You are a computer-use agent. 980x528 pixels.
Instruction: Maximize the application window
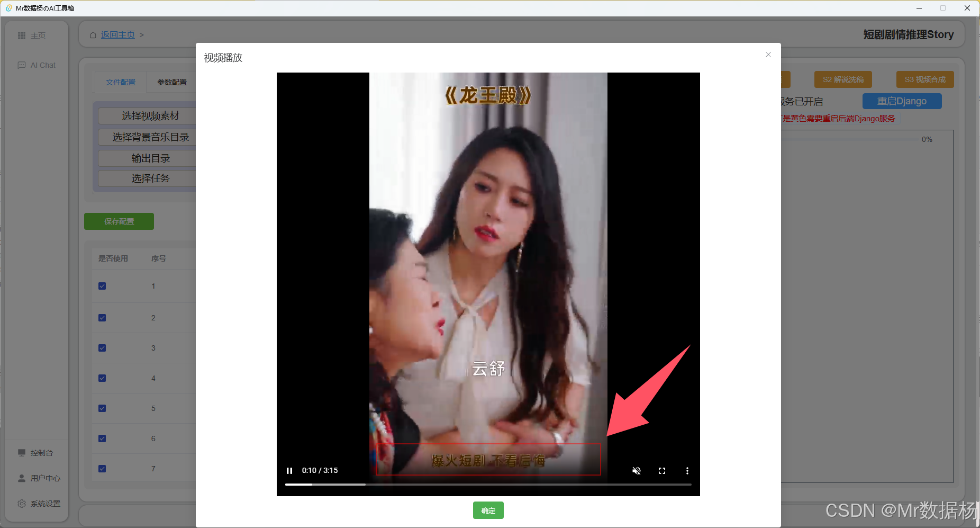click(943, 8)
